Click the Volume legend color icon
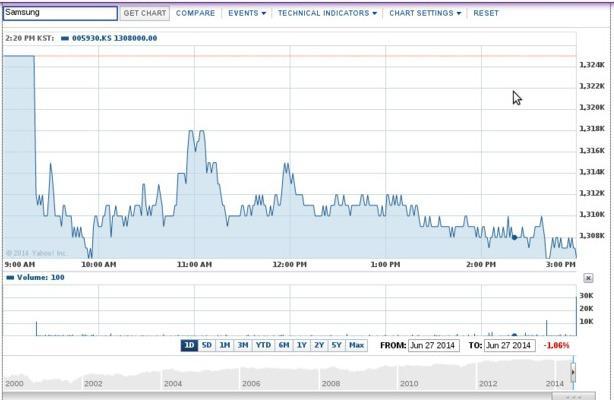 pos(10,277)
